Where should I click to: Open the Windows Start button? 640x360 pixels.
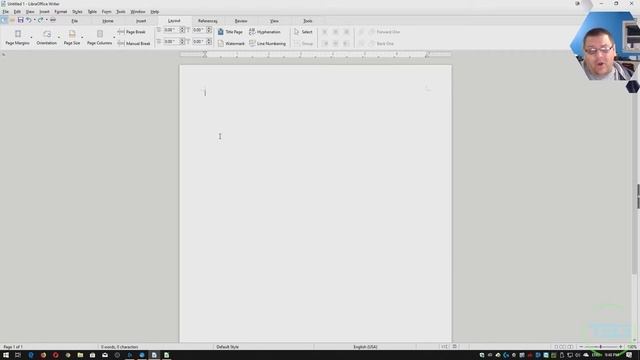point(6,355)
